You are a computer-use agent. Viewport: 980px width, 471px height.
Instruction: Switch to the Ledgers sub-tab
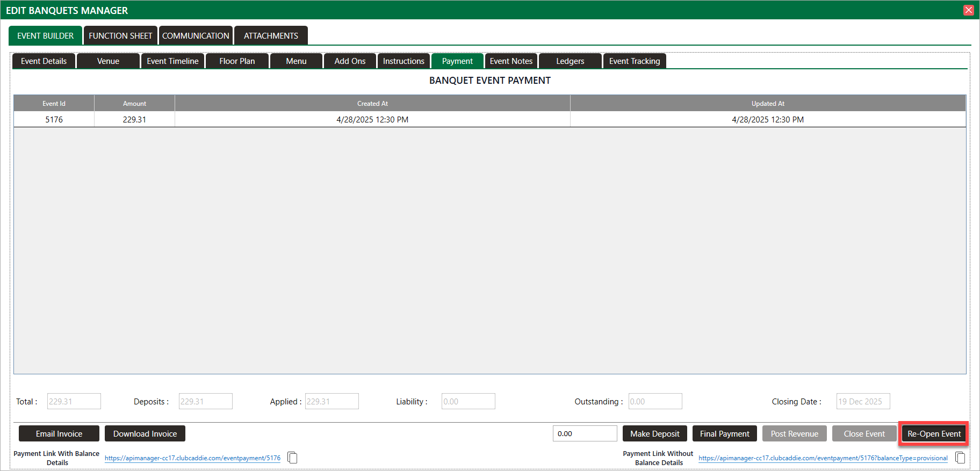point(570,61)
